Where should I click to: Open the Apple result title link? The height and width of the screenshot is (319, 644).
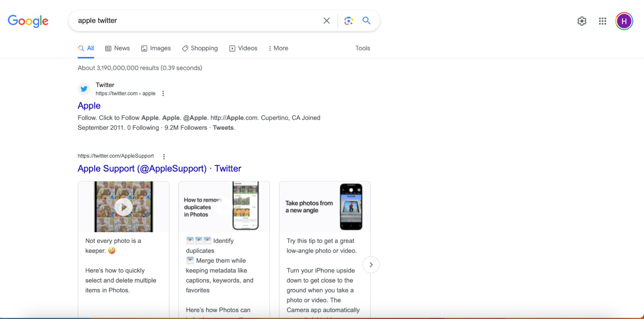(89, 106)
